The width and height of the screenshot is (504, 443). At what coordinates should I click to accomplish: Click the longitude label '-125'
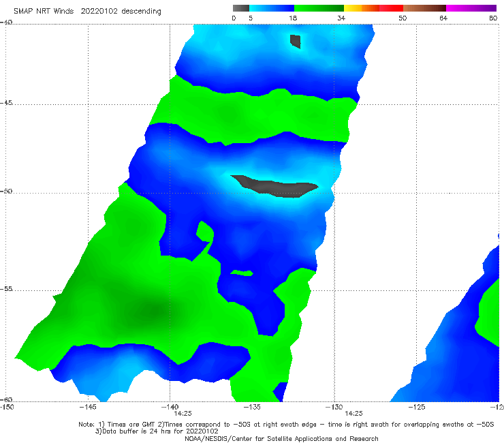coord(417,407)
